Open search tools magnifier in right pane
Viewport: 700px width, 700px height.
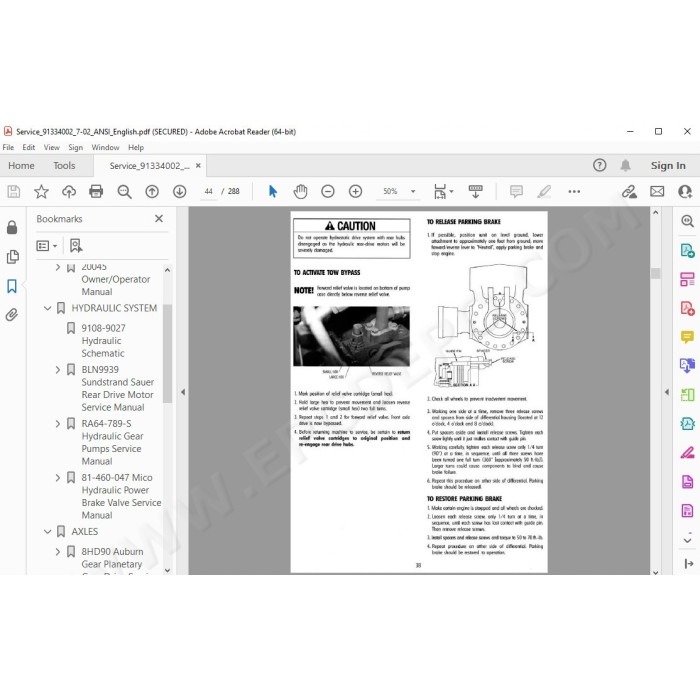(x=687, y=221)
